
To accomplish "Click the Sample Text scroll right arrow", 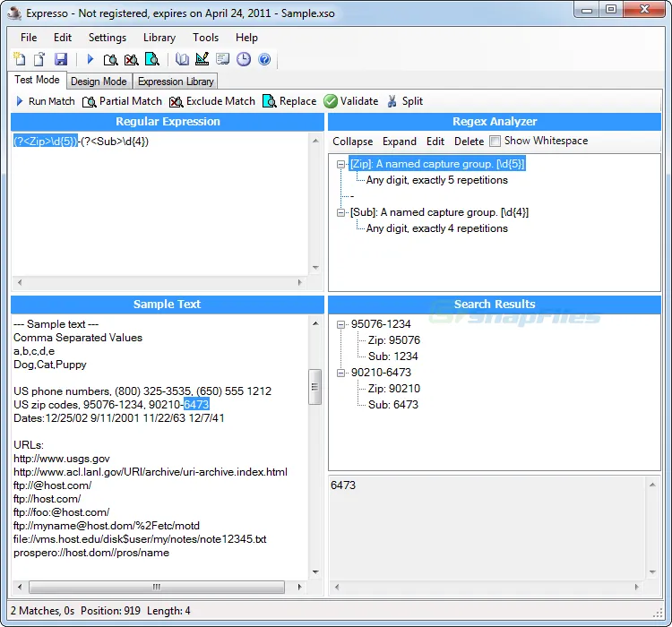I will pyautogui.click(x=299, y=588).
